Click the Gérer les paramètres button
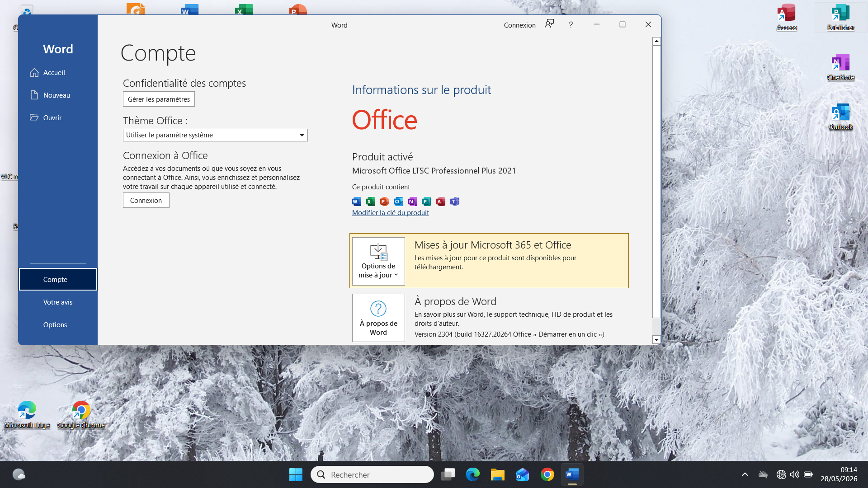The height and width of the screenshot is (488, 868). pyautogui.click(x=159, y=99)
